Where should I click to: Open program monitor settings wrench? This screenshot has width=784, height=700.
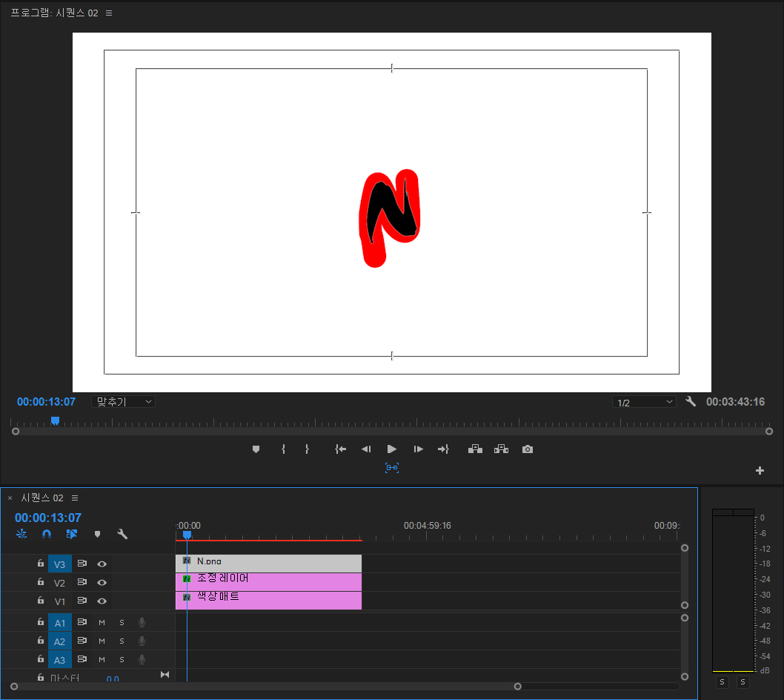tap(691, 401)
